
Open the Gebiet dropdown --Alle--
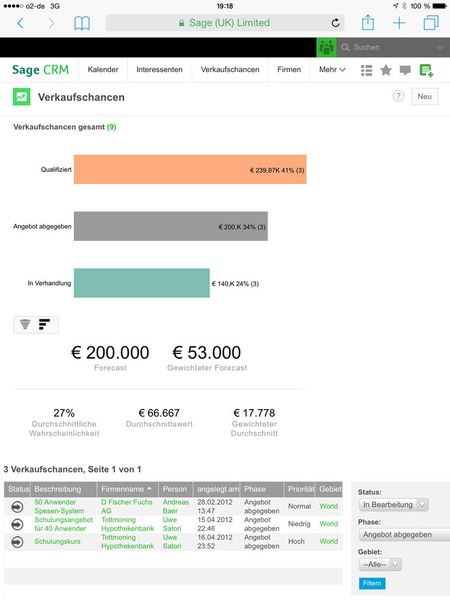point(380,564)
